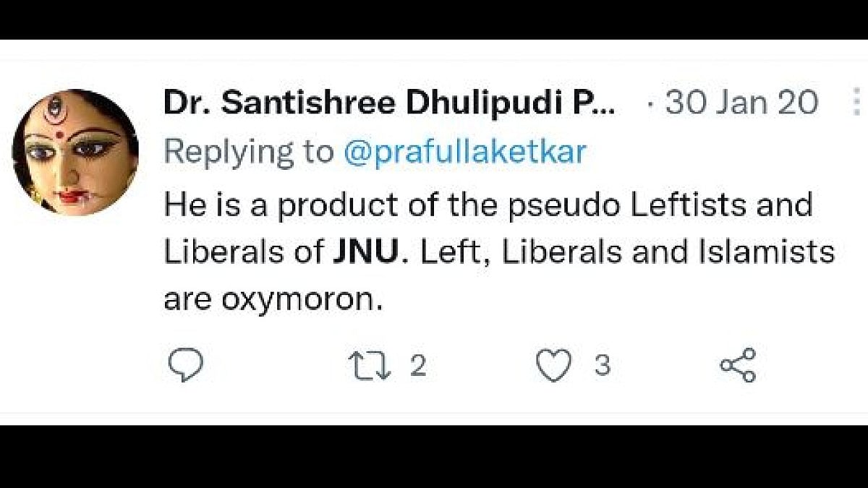868x488 pixels.
Task: Click the 'Replying to' label
Action: [x=249, y=153]
